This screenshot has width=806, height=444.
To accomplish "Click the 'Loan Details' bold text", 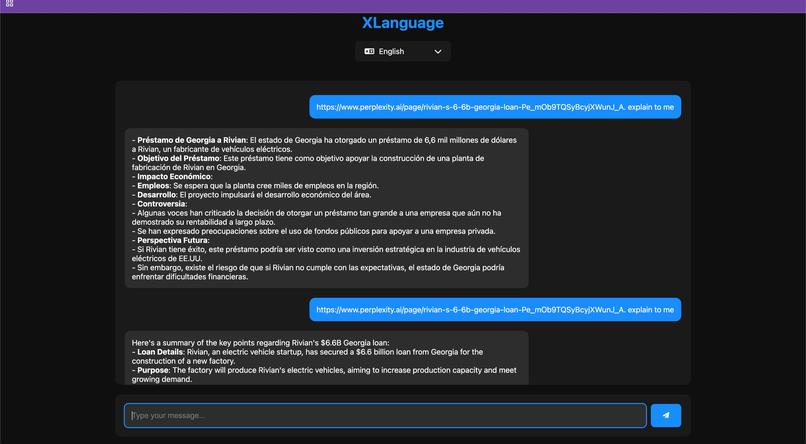I will pos(160,352).
